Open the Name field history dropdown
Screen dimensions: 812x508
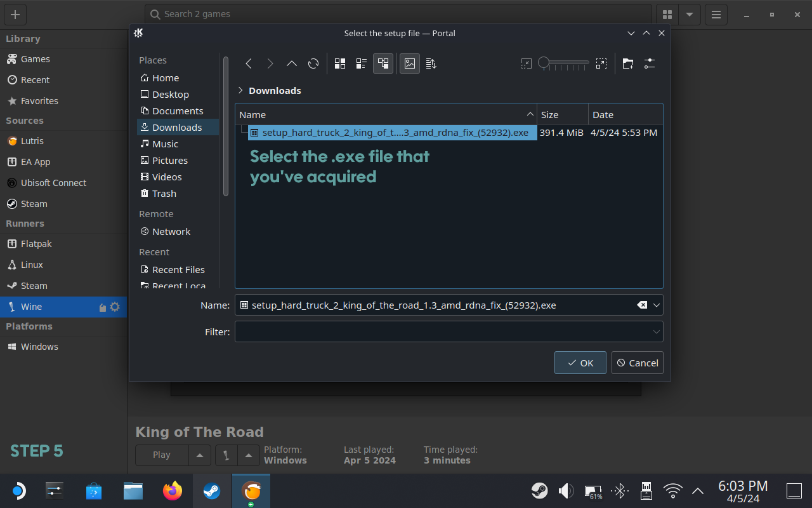657,305
